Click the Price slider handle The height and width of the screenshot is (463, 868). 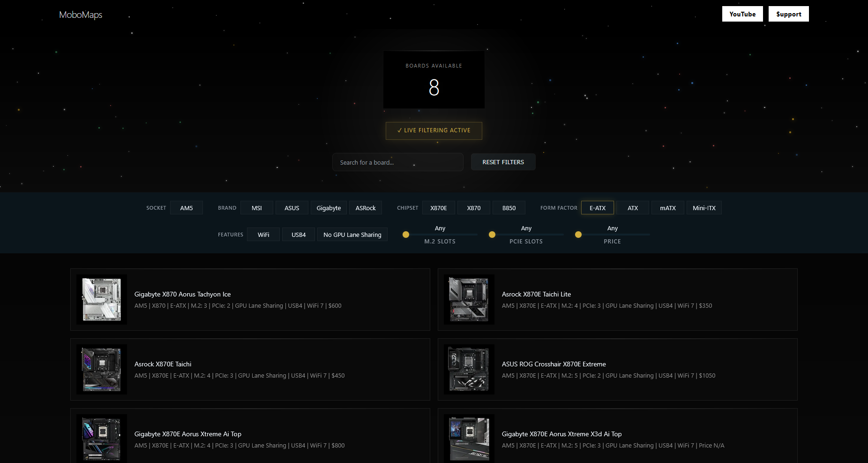(578, 235)
